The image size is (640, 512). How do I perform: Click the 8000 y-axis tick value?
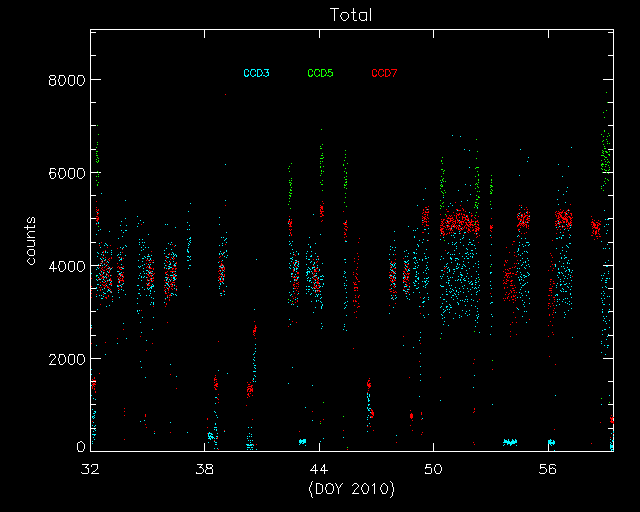(67, 80)
